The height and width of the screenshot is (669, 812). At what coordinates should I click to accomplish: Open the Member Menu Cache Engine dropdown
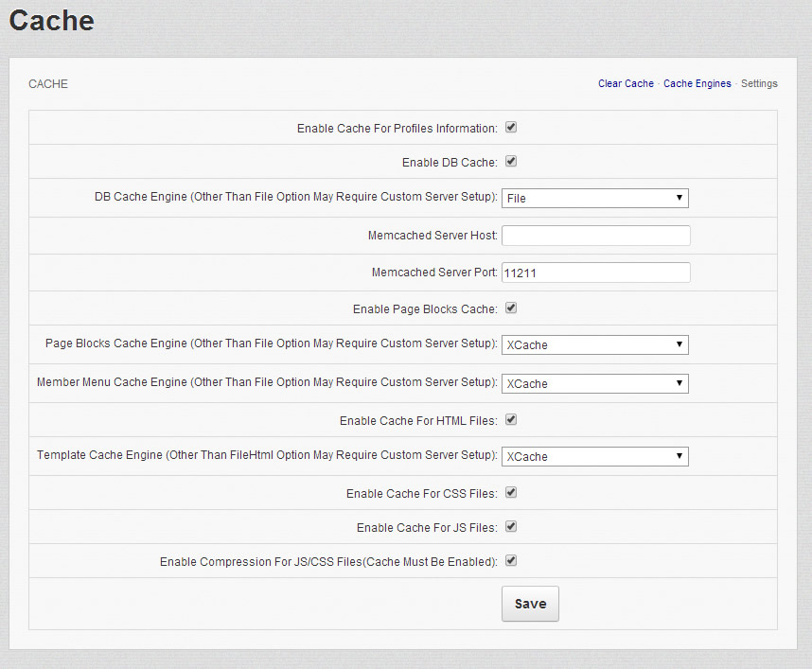(x=594, y=383)
